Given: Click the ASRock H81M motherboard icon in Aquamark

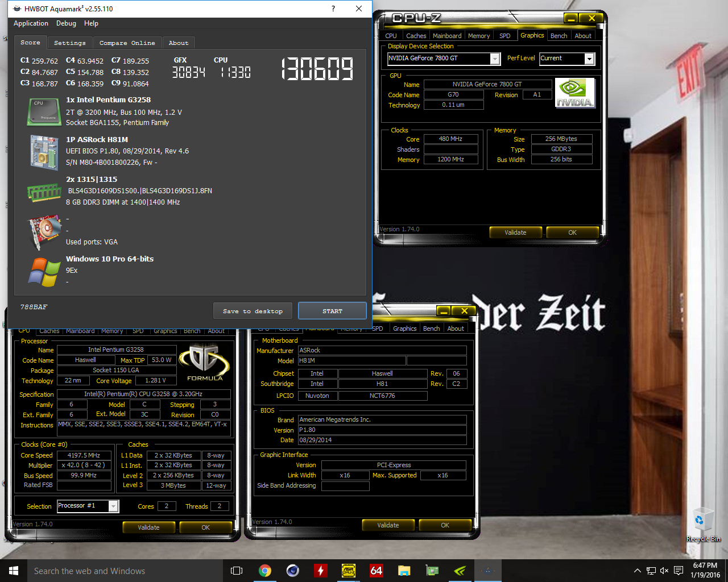Looking at the screenshot, I should tap(44, 152).
